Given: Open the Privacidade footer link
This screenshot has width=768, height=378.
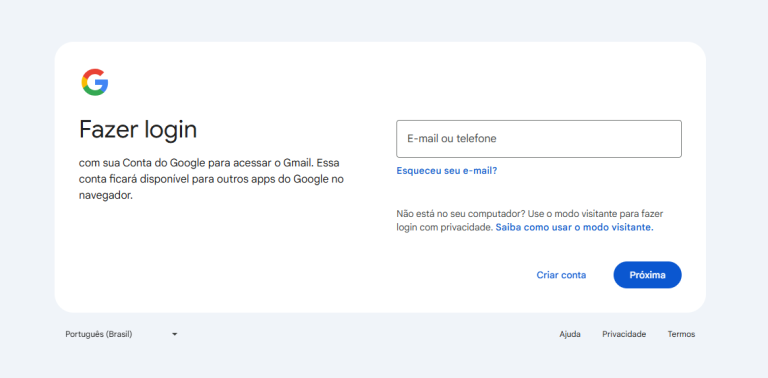Looking at the screenshot, I should (x=624, y=334).
